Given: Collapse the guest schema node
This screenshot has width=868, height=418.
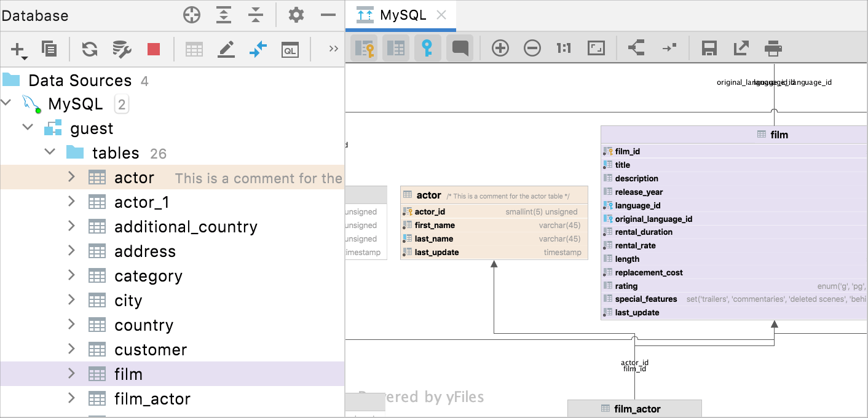Looking at the screenshot, I should 28,127.
